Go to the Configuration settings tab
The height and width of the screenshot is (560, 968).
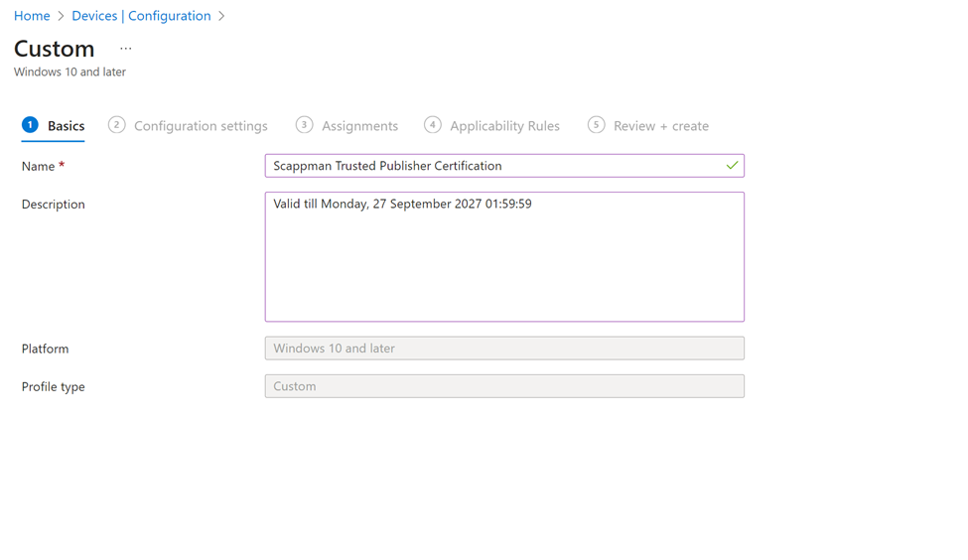201,126
